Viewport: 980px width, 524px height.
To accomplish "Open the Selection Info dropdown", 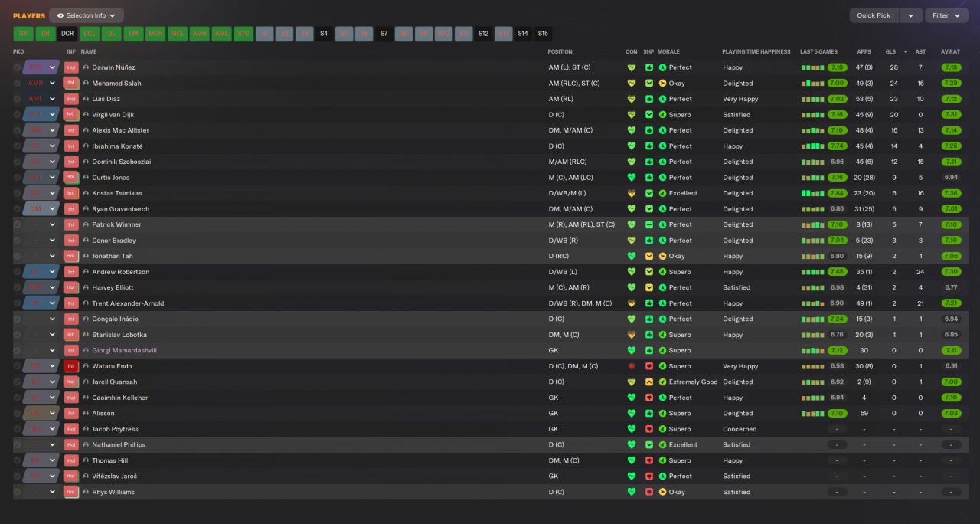I will coord(87,15).
